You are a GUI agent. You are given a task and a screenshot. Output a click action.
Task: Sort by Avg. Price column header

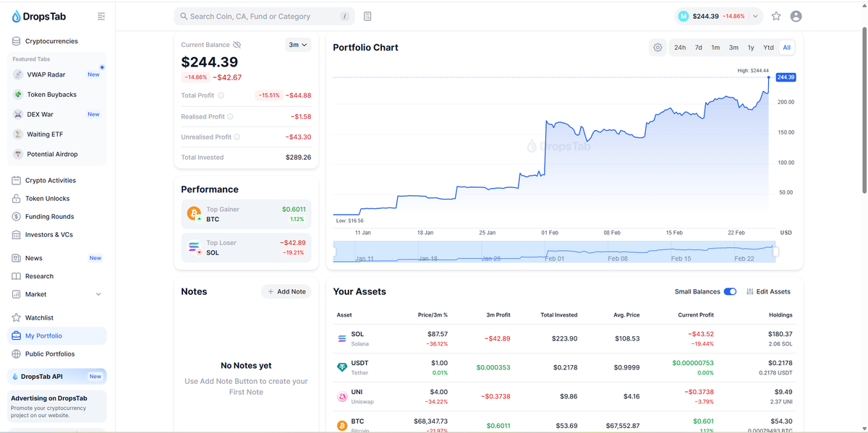click(625, 315)
